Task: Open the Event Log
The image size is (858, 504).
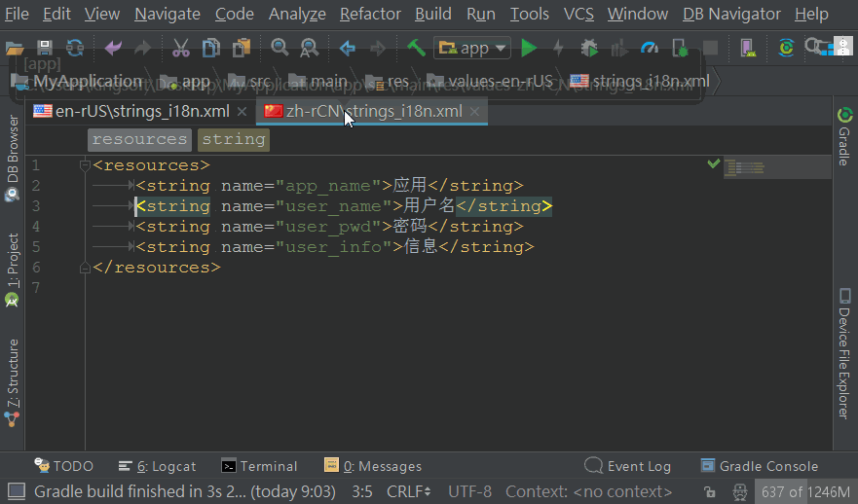Action: [628, 466]
